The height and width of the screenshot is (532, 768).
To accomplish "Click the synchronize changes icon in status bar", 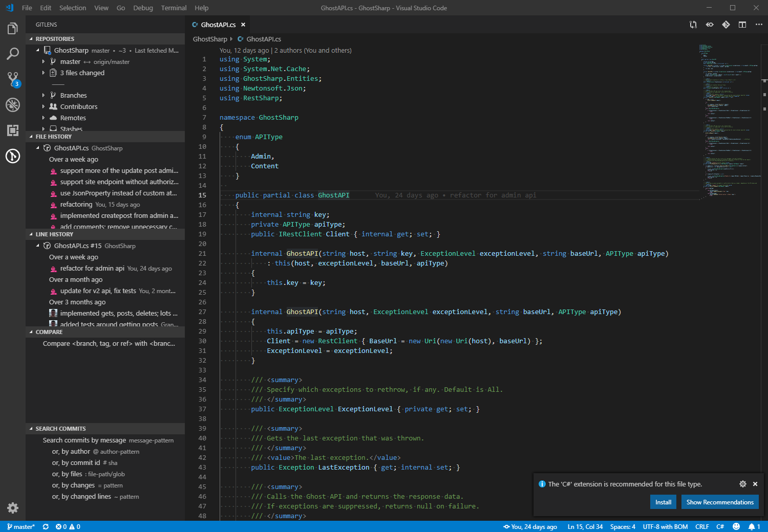I will coord(46,526).
